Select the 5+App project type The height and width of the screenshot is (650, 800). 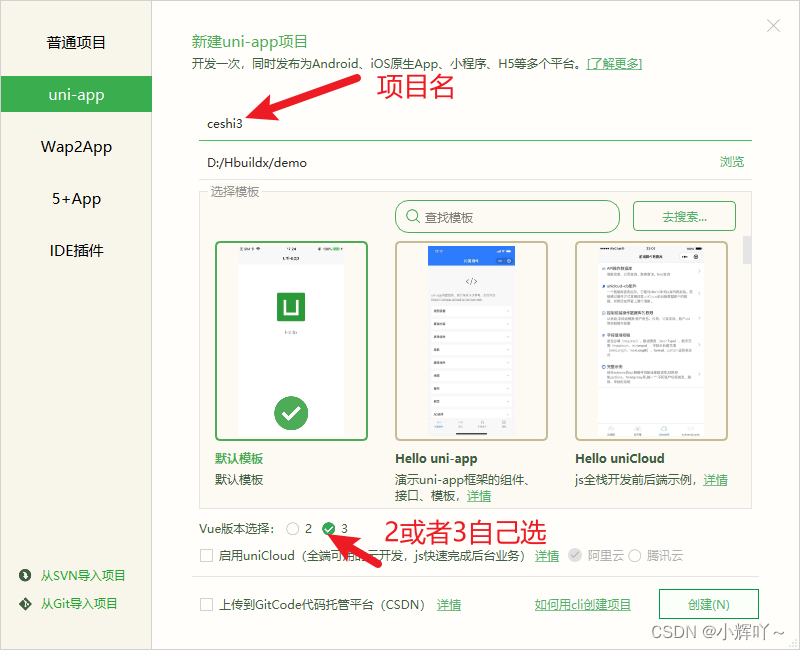pyautogui.click(x=77, y=199)
